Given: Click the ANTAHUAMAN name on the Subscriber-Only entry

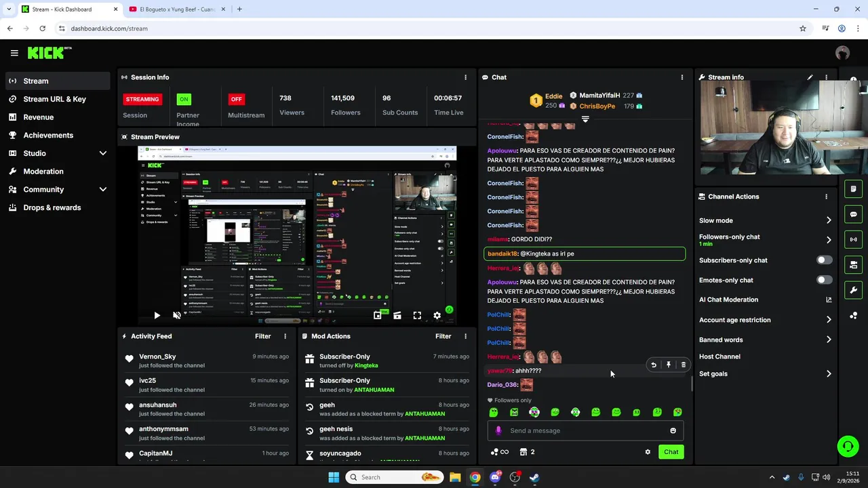Looking at the screenshot, I should (x=374, y=390).
